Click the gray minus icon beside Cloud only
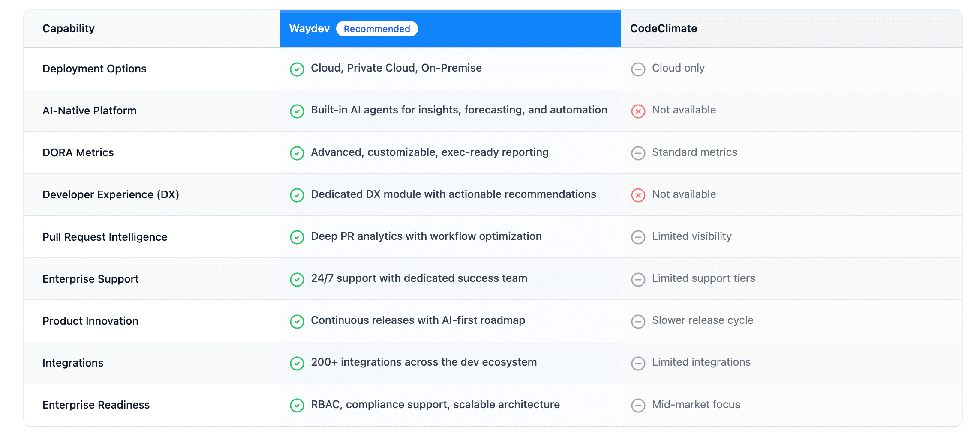Screen dimensions: 980x448 pyautogui.click(x=638, y=69)
